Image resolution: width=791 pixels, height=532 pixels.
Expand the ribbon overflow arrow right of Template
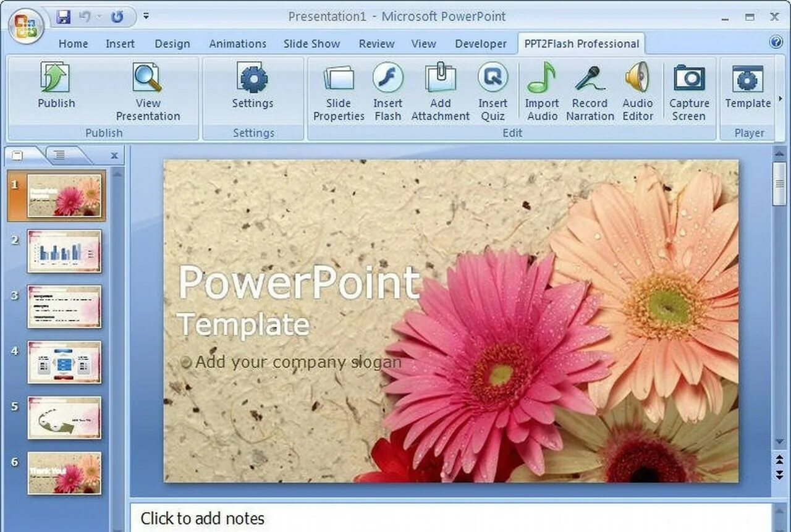[x=780, y=99]
